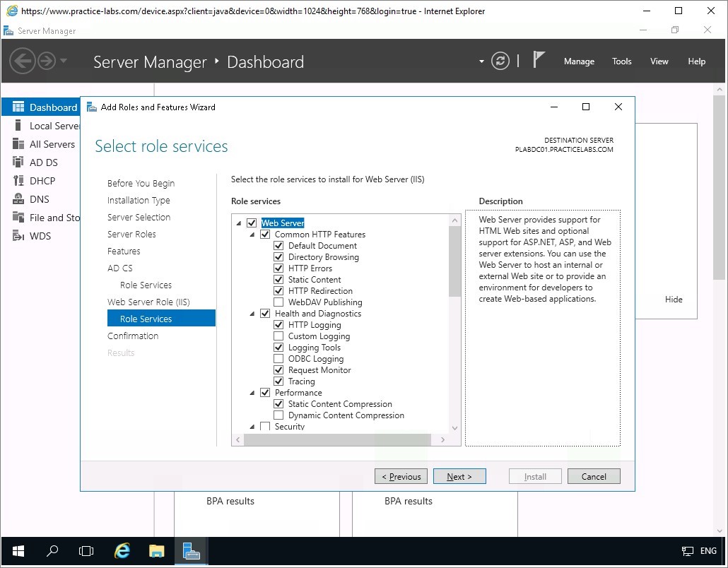Open the View menu
Viewport: 728px width, 568px height.
click(x=659, y=61)
